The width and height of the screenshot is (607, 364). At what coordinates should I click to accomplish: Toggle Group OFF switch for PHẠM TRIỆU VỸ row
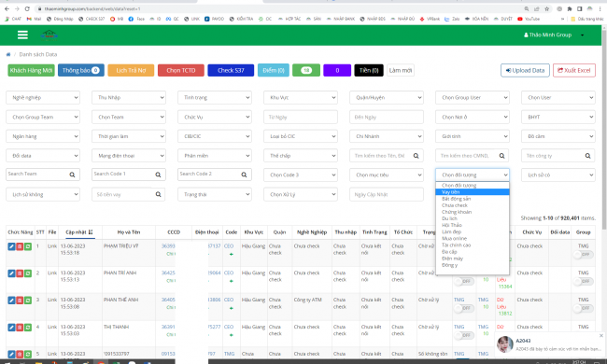(583, 255)
